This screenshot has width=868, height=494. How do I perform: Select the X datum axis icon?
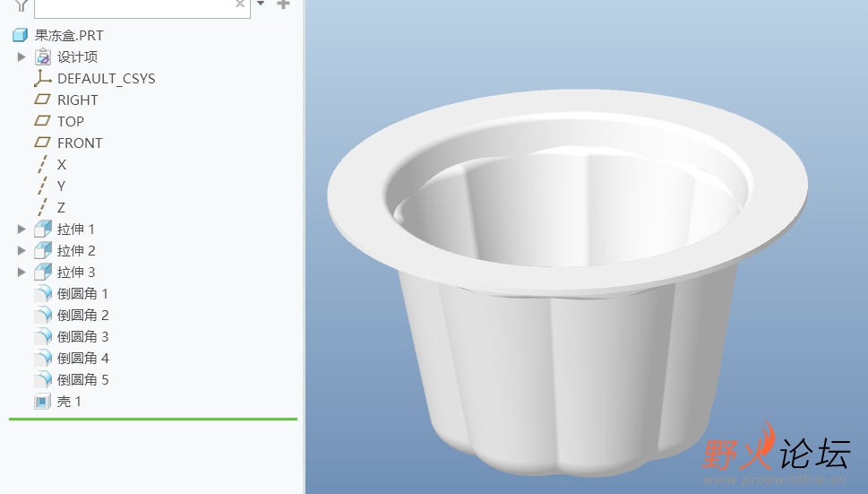pos(43,164)
